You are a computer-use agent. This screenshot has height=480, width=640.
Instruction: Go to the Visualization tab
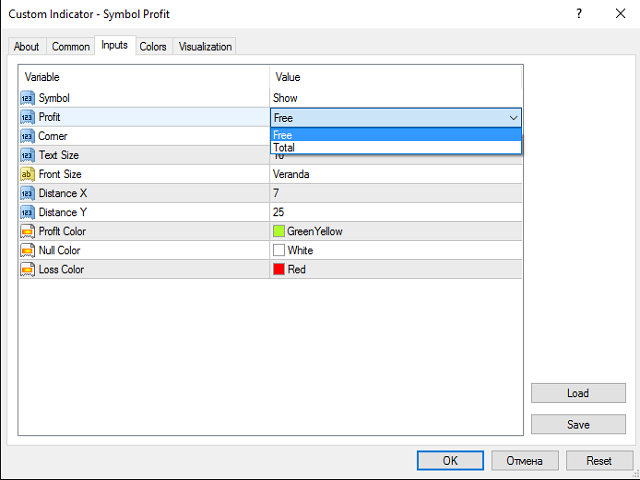[x=205, y=47]
